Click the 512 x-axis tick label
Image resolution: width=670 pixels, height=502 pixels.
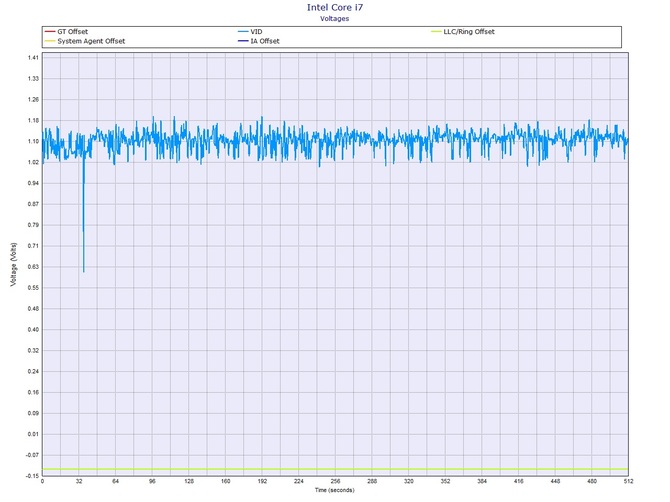tap(629, 481)
